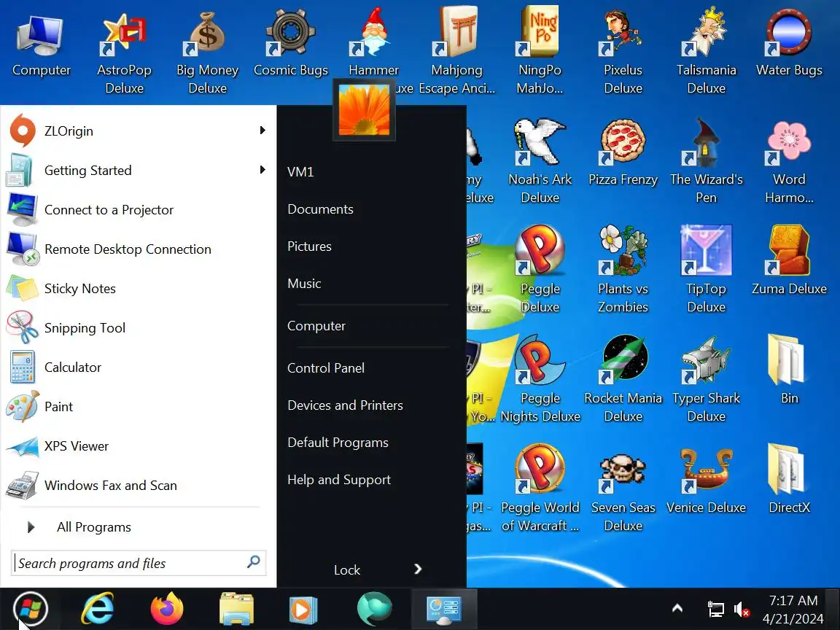This screenshot has height=630, width=840.
Task: Open Control Panel
Action: pyautogui.click(x=326, y=368)
